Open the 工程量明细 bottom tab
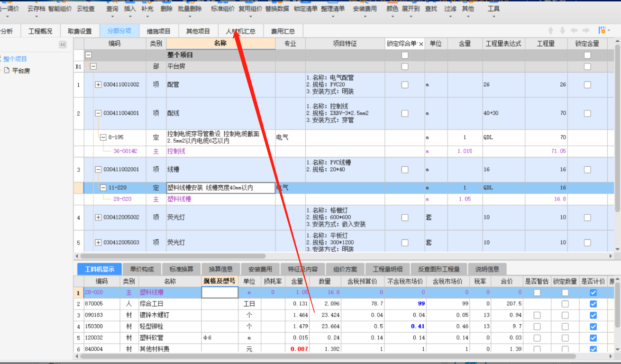621x364 pixels. pos(387,269)
